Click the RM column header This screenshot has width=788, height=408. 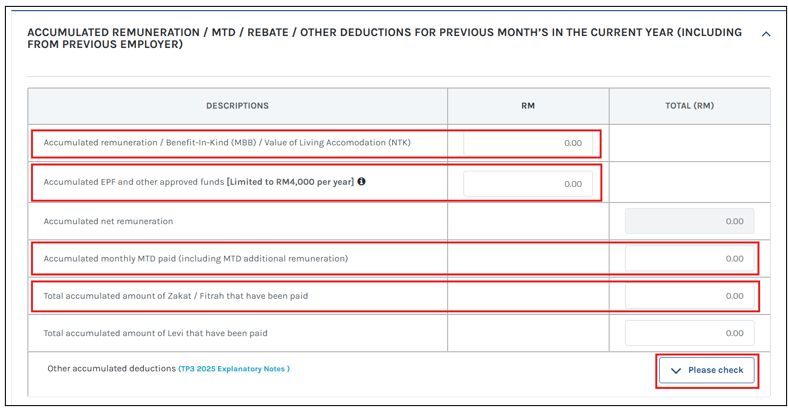[528, 106]
